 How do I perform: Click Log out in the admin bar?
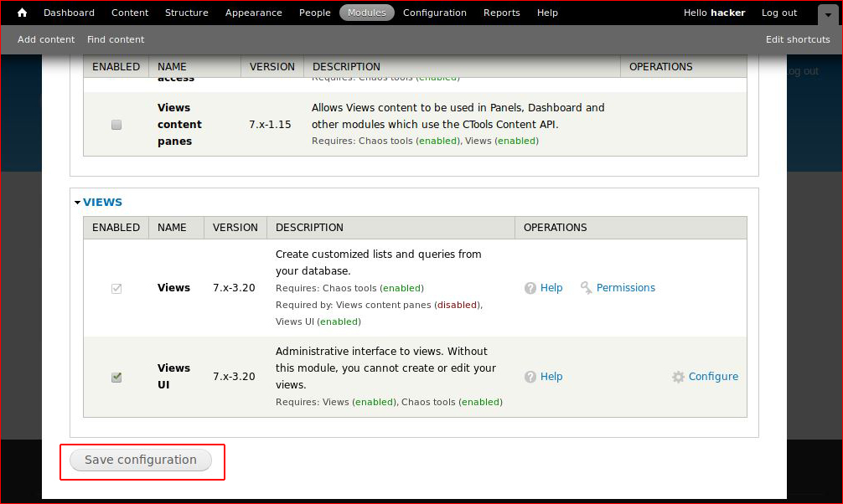click(779, 13)
